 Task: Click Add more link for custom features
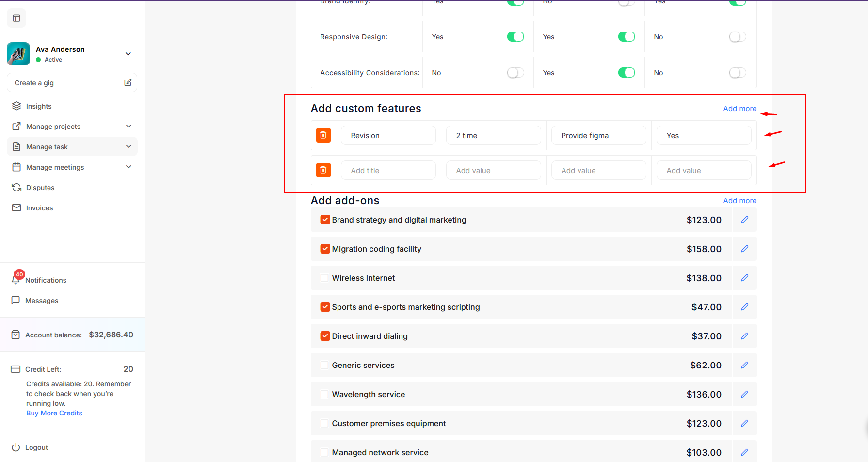[x=739, y=109]
